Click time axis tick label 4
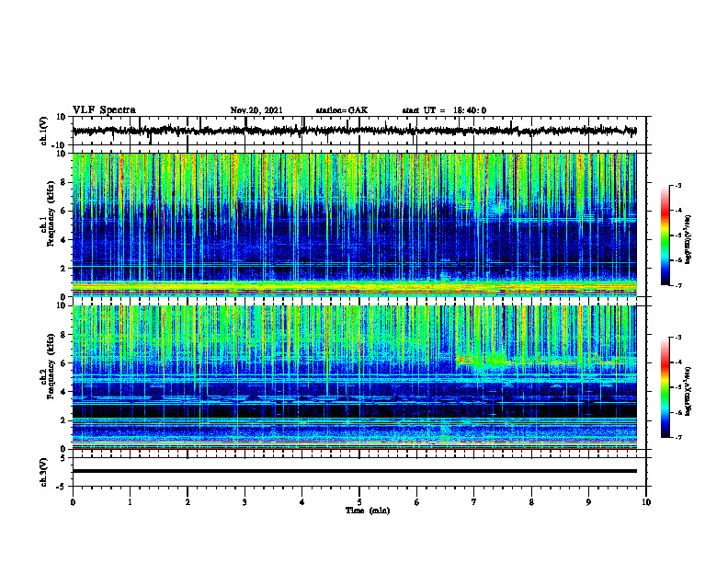The height and width of the screenshot is (563, 728). click(x=302, y=502)
